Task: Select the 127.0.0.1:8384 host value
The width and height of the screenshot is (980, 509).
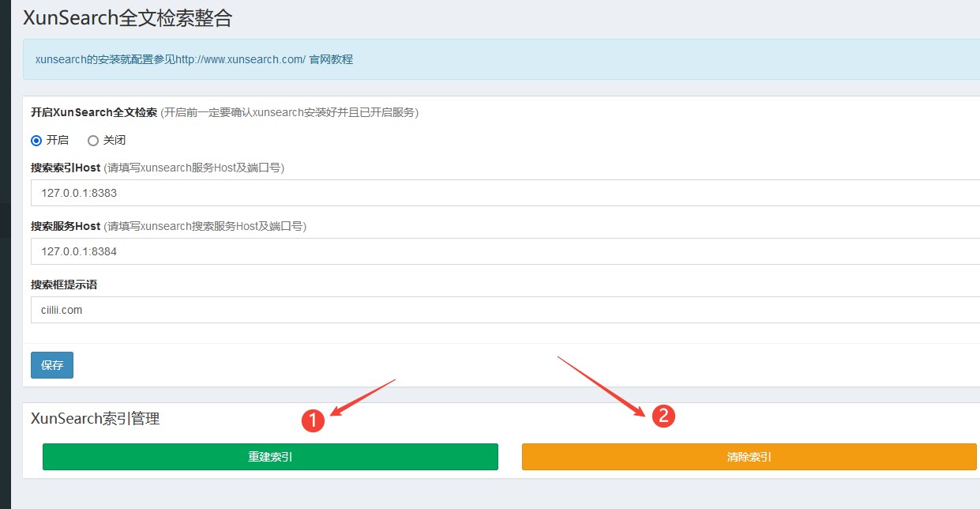Action: point(80,251)
